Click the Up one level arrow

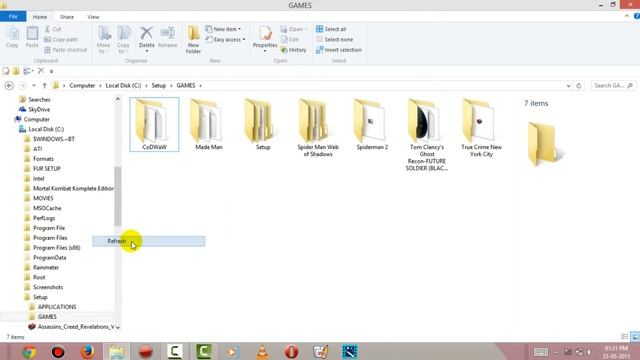(x=44, y=85)
